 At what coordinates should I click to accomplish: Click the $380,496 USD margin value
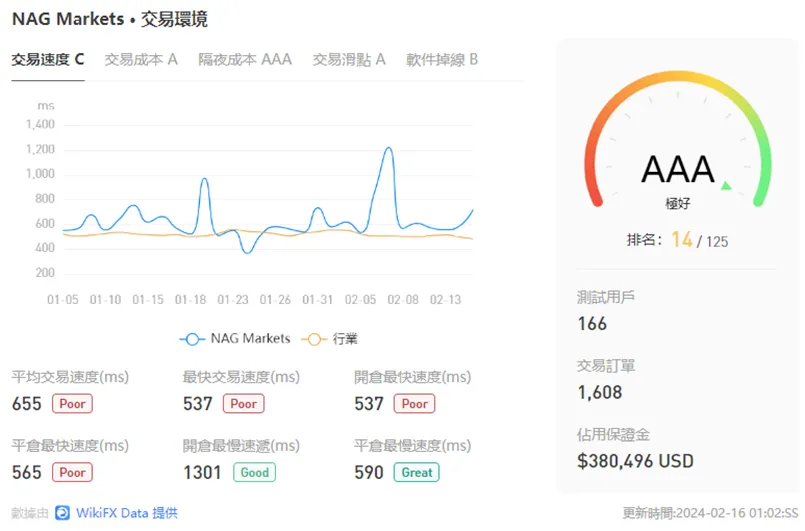[x=635, y=461]
